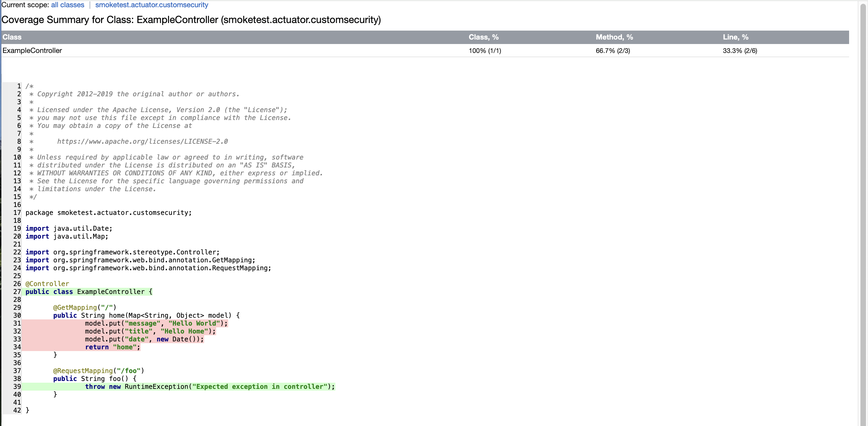Click the 66.7% (2/3) method coverage value
The height and width of the screenshot is (426, 868).
pos(613,51)
